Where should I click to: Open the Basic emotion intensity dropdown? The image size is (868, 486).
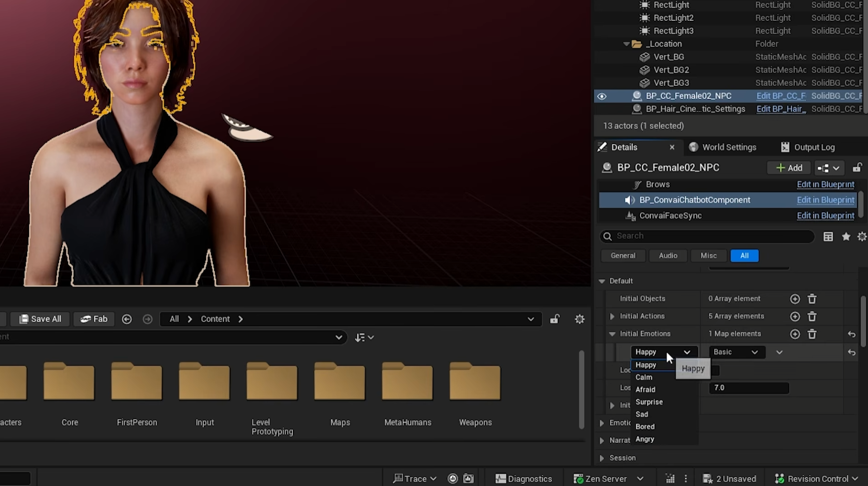pos(736,352)
